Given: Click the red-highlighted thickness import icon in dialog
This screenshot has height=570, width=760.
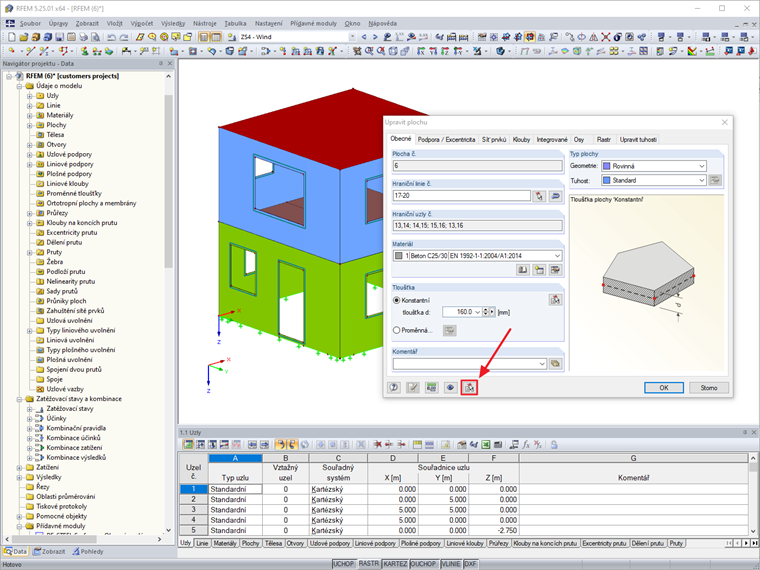Looking at the screenshot, I should click(x=469, y=388).
